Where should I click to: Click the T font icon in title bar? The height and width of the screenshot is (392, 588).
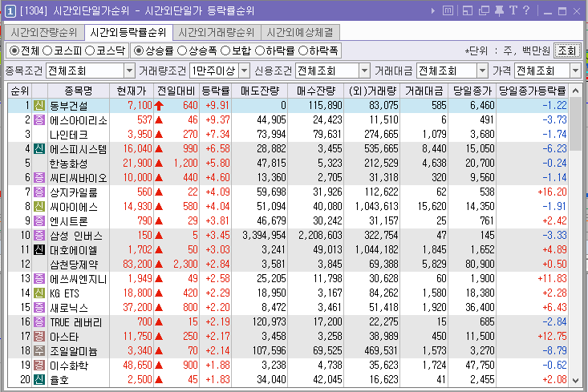(513, 10)
